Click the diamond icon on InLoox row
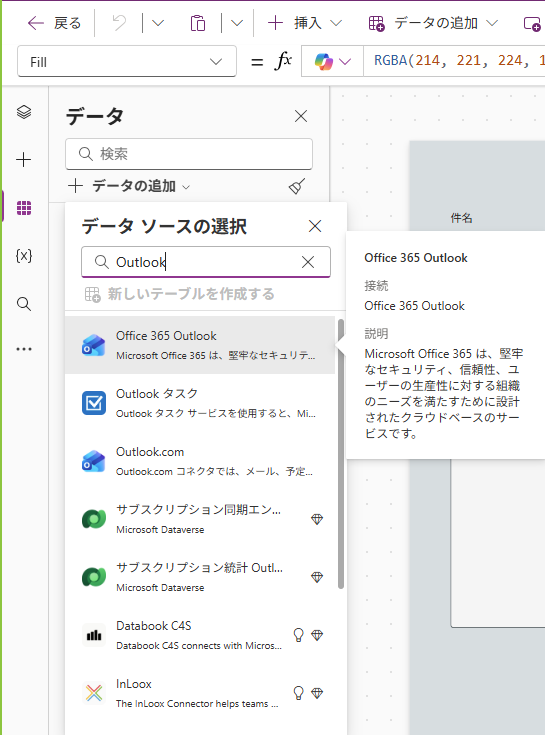 click(317, 693)
